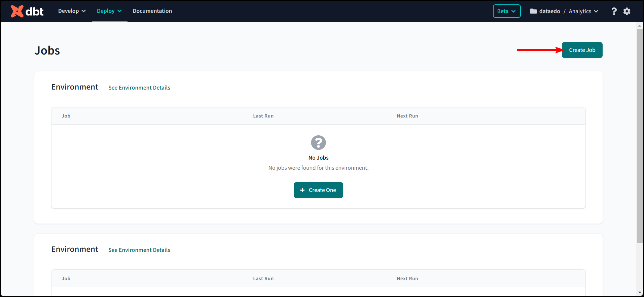Screen dimensions: 644x297
Task: Expand the Beta version dropdown
Action: [506, 11]
